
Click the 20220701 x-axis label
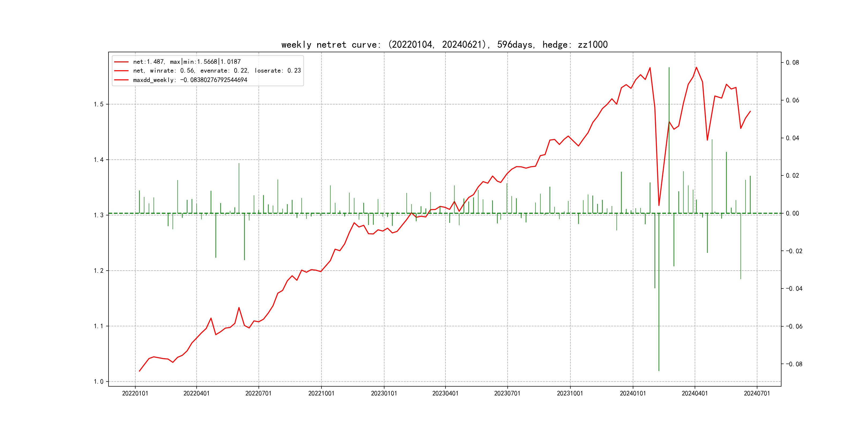[259, 394]
